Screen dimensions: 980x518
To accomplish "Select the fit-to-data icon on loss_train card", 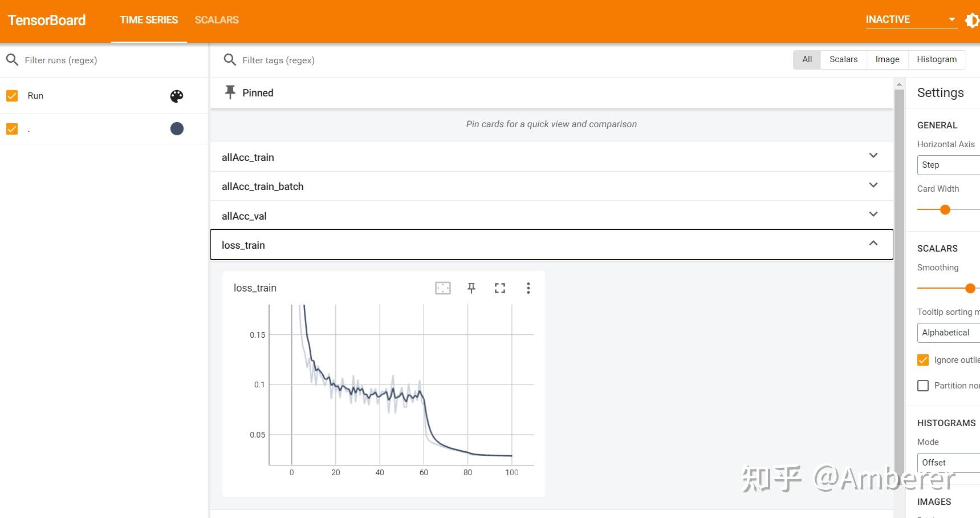I will point(443,288).
